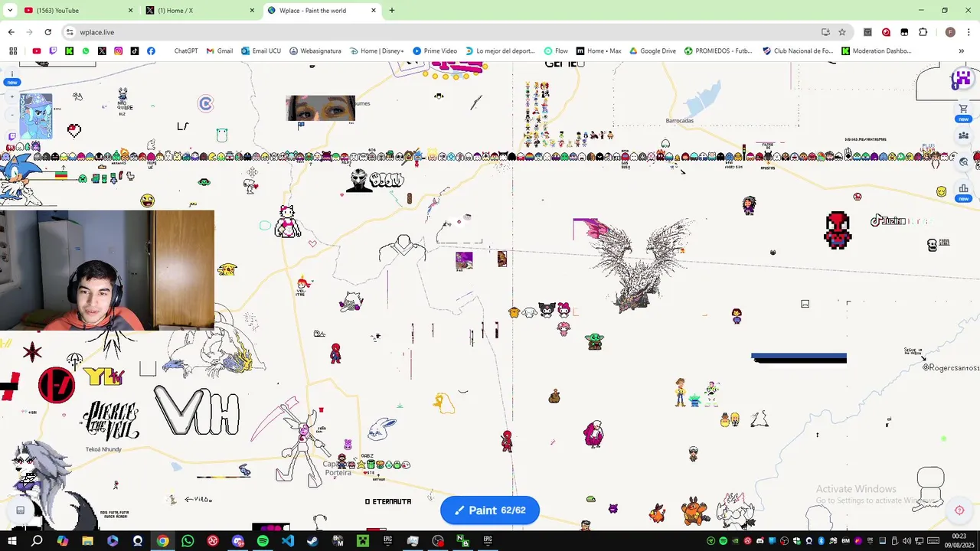Screen dimensions: 980x551
Task: Open the WhatsApp bookmark icon
Action: (x=85, y=51)
